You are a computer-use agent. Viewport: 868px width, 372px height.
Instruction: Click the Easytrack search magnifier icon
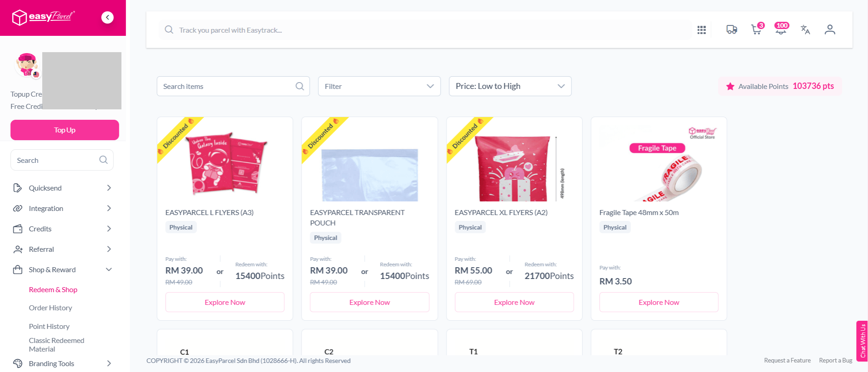click(x=169, y=30)
